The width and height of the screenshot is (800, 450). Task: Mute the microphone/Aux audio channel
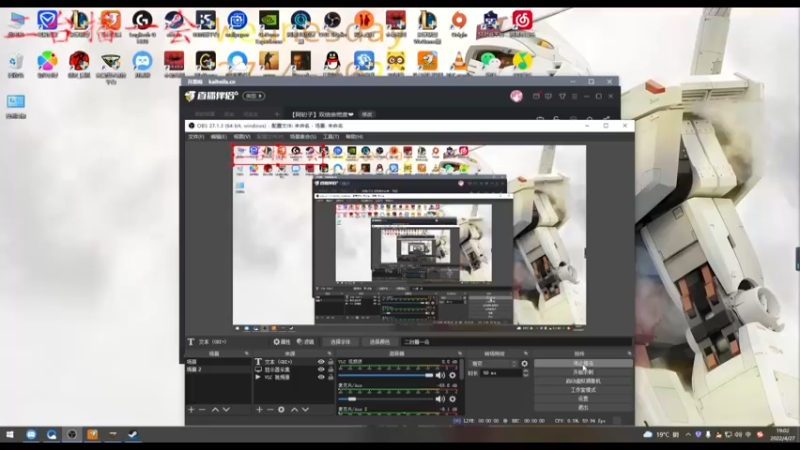[440, 399]
